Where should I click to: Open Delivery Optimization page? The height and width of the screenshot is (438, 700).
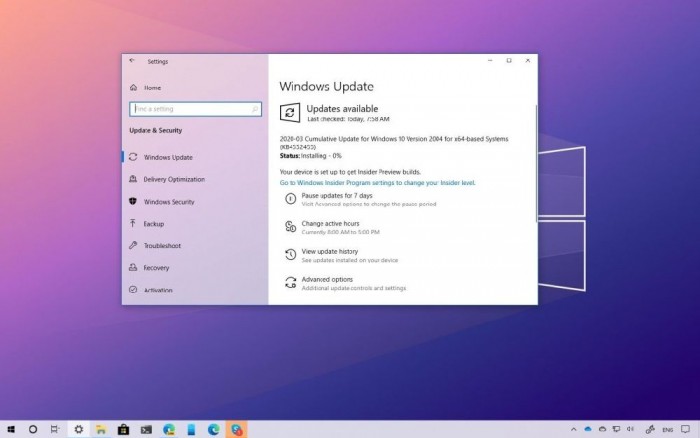pyautogui.click(x=173, y=180)
